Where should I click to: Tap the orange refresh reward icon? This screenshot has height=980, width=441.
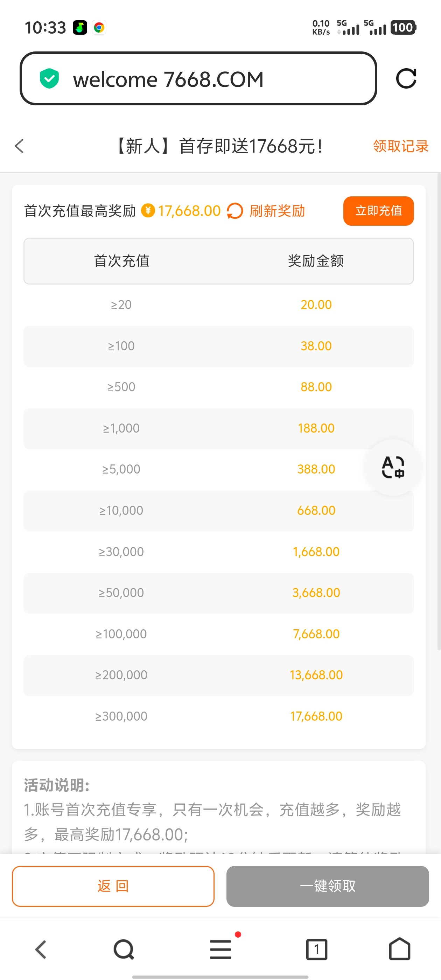coord(235,211)
